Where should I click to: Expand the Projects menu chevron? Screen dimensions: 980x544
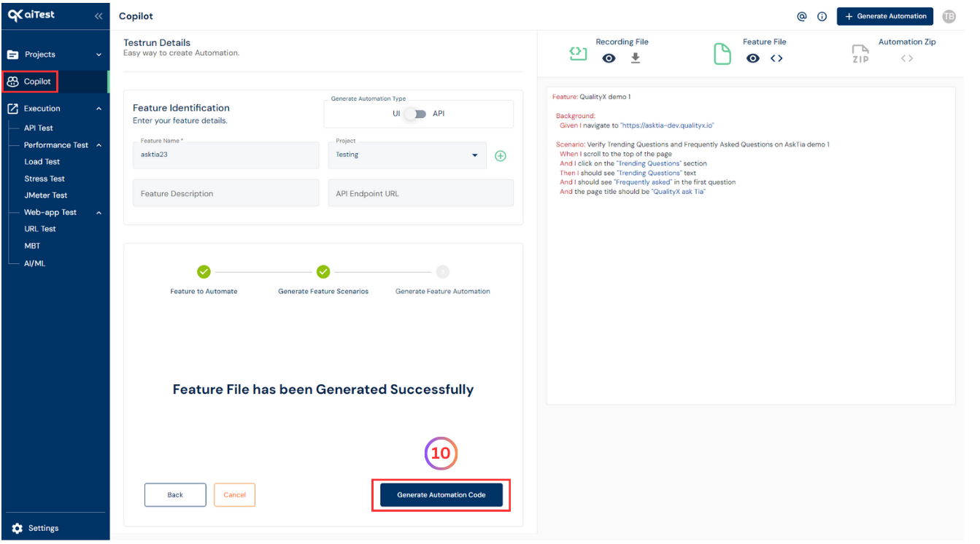pos(99,55)
